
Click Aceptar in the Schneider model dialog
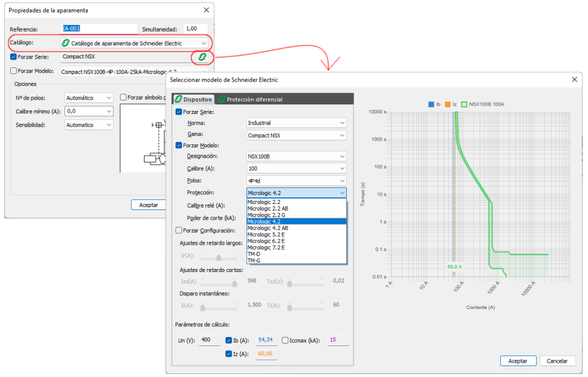(x=518, y=361)
